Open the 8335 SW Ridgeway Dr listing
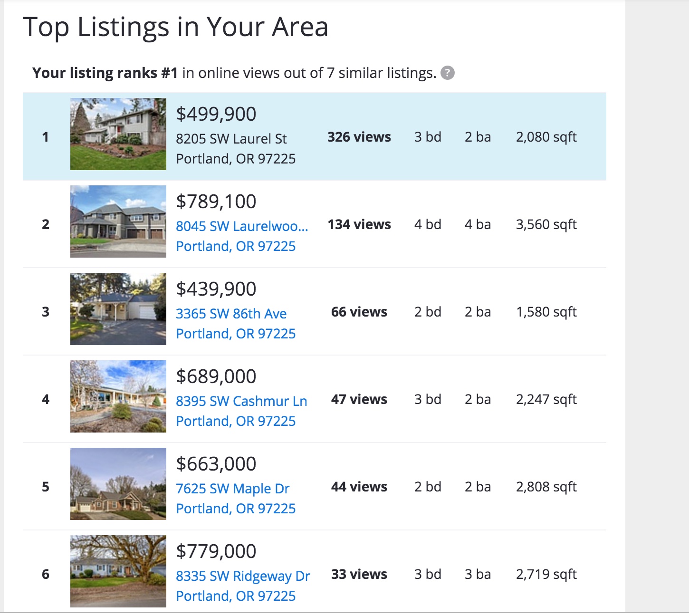 pos(243,576)
